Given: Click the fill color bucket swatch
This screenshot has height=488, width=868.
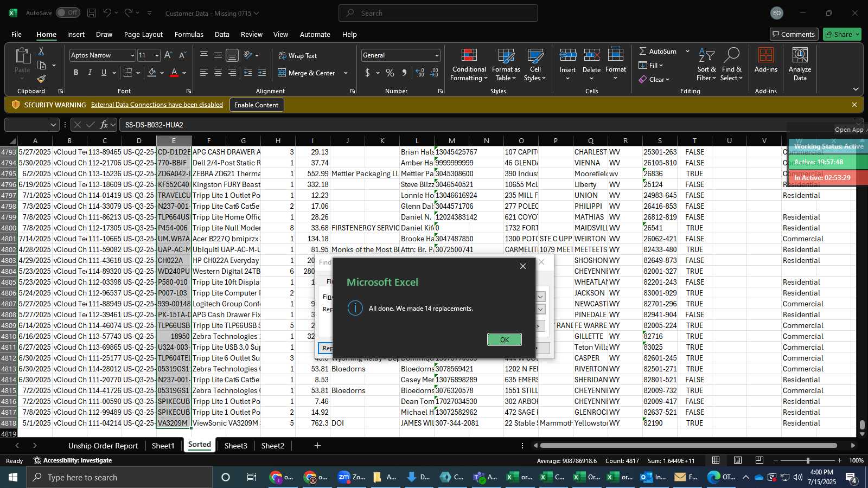Looking at the screenshot, I should [x=152, y=73].
